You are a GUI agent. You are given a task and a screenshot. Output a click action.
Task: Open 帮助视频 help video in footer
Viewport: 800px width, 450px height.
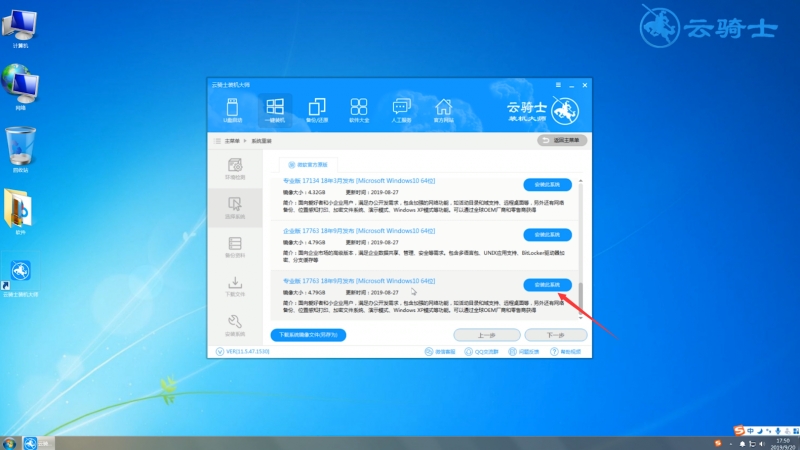click(x=565, y=352)
